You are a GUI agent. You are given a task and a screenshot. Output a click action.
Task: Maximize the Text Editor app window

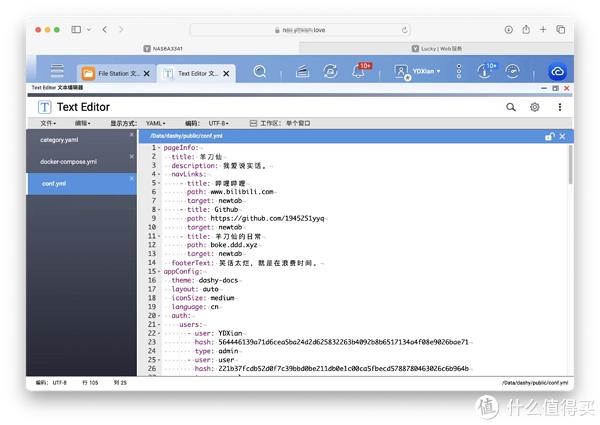(x=555, y=88)
